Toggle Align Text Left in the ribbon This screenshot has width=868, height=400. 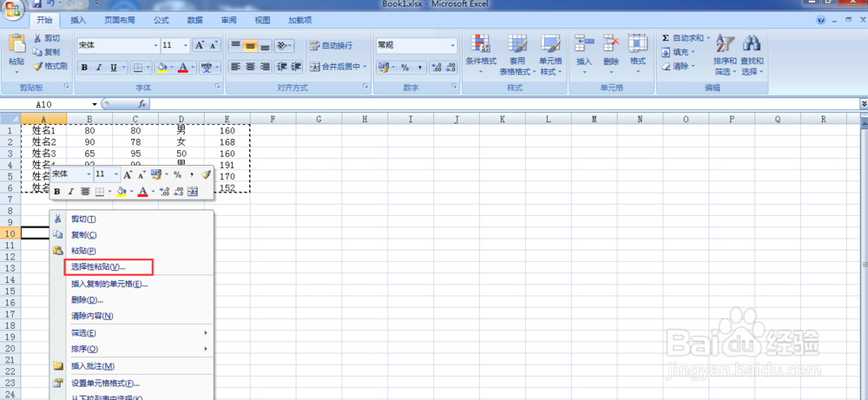click(x=236, y=67)
